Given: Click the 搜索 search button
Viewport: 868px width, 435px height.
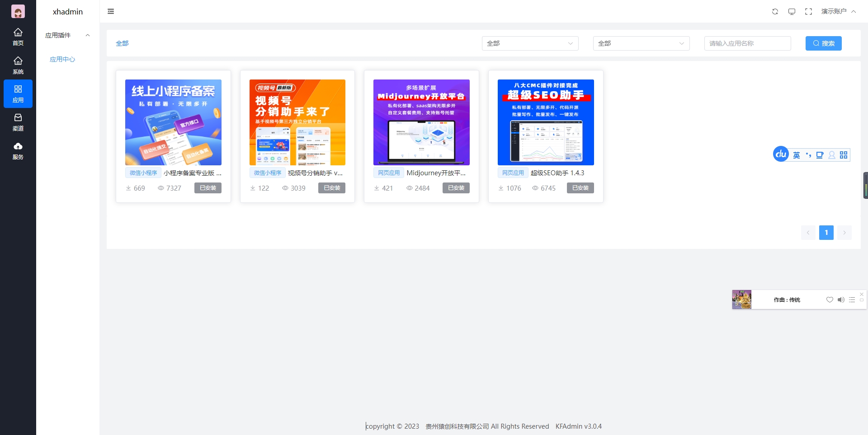Looking at the screenshot, I should click(x=824, y=43).
